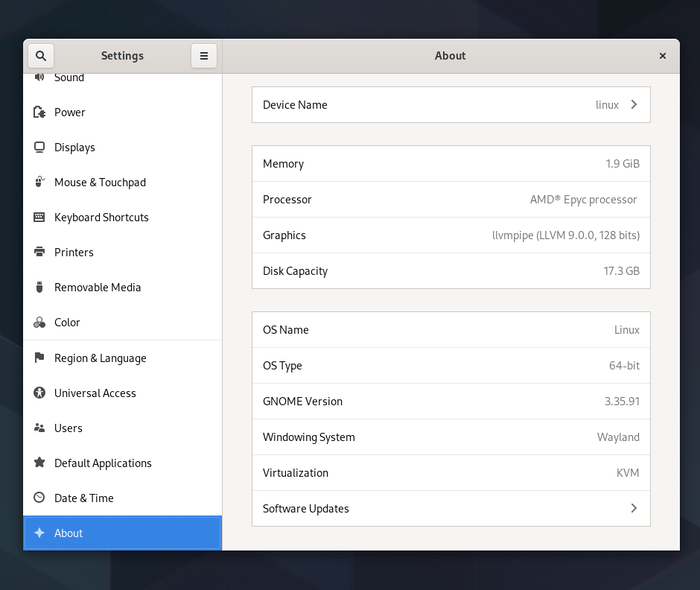Select Keyboard Shortcuts in sidebar

pyautogui.click(x=122, y=217)
